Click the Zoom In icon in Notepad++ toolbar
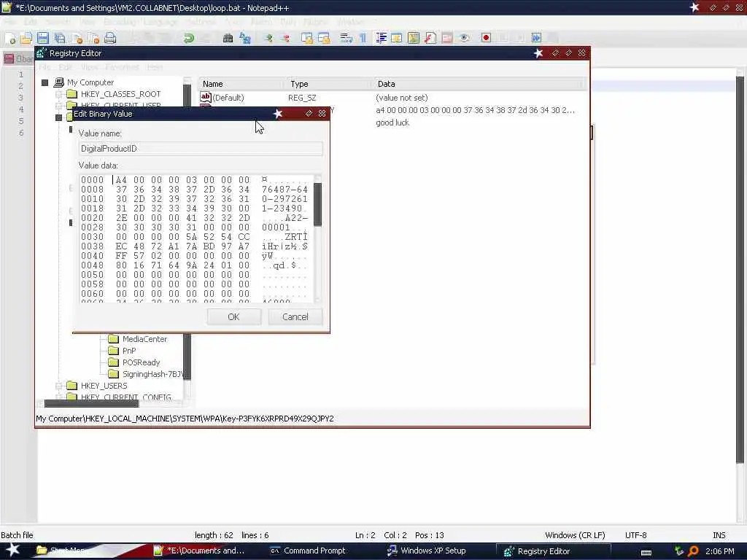The image size is (747, 560). (x=268, y=38)
